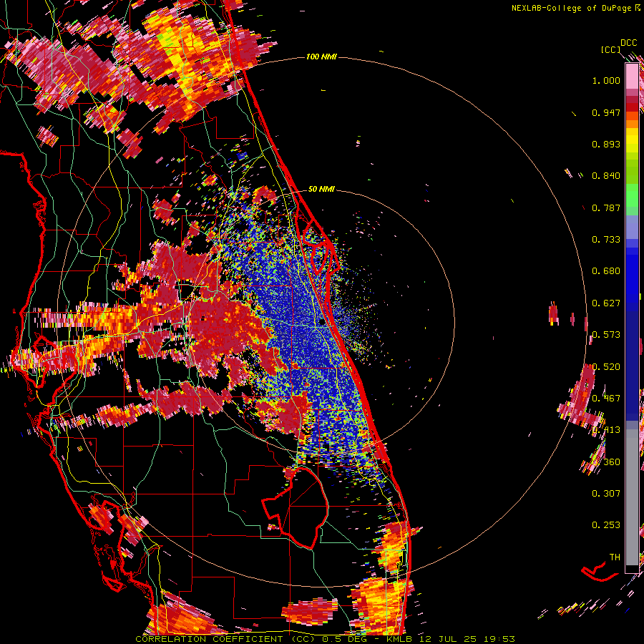Select the 0.467 scale value

tap(606, 399)
